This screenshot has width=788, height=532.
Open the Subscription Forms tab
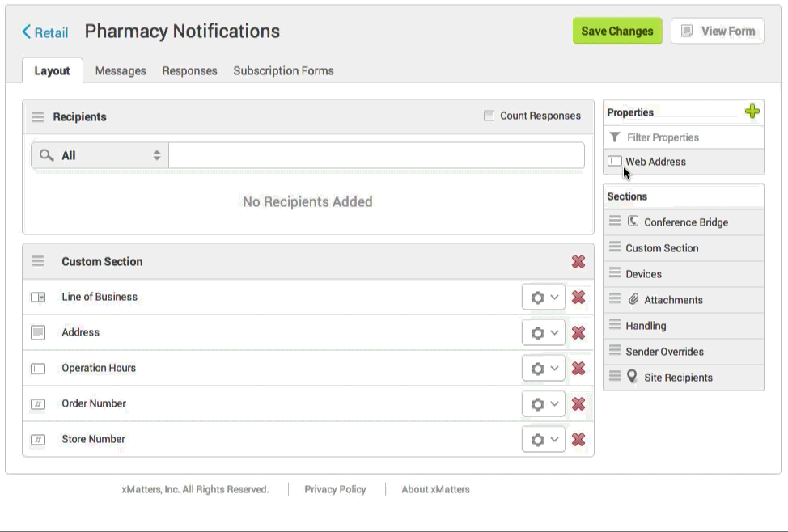coord(283,70)
